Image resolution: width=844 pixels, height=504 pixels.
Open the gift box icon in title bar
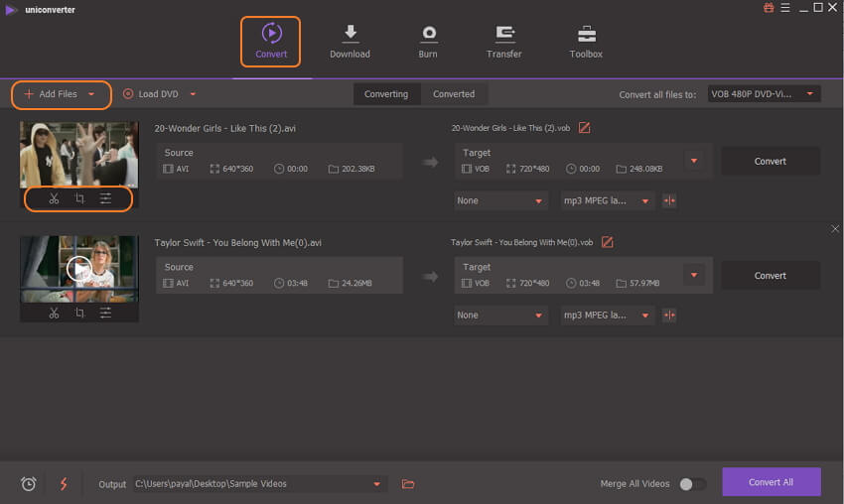769,8
